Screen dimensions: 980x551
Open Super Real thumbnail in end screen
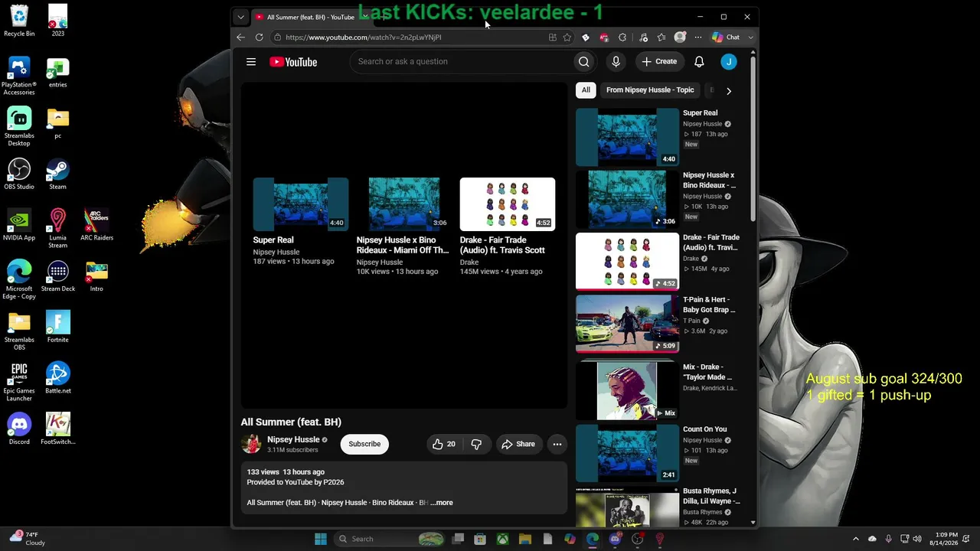[x=301, y=204]
